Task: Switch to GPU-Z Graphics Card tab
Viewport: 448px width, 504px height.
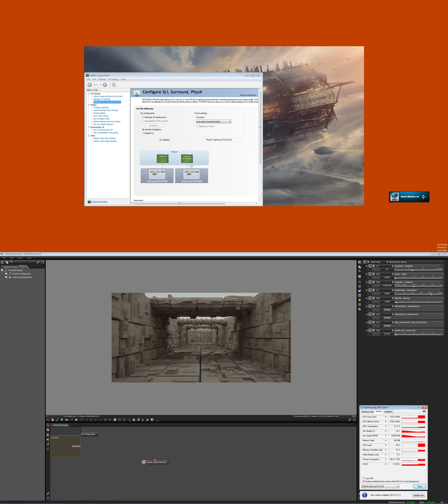Action: [367, 412]
